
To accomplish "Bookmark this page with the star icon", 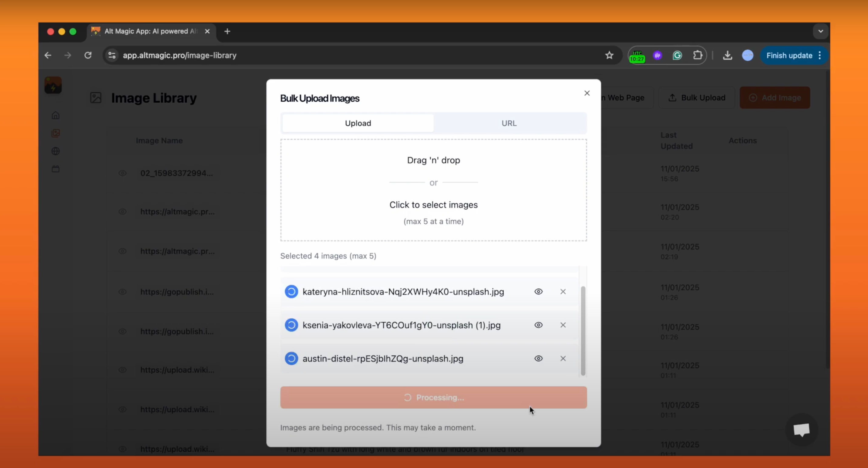I will pos(609,55).
